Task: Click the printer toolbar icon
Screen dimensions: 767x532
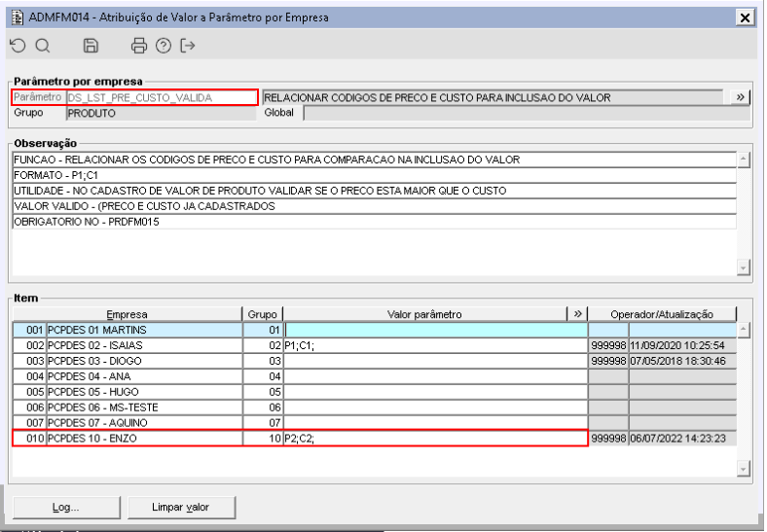Action: (x=139, y=46)
